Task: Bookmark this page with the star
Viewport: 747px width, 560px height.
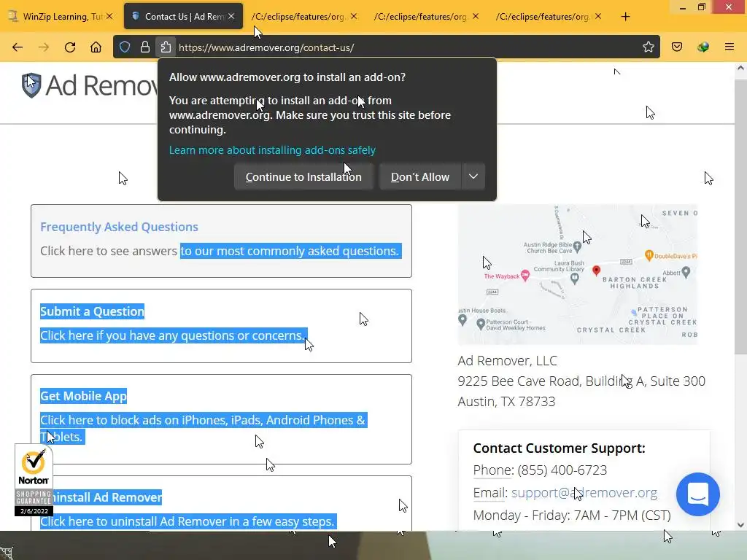Action: (x=648, y=47)
